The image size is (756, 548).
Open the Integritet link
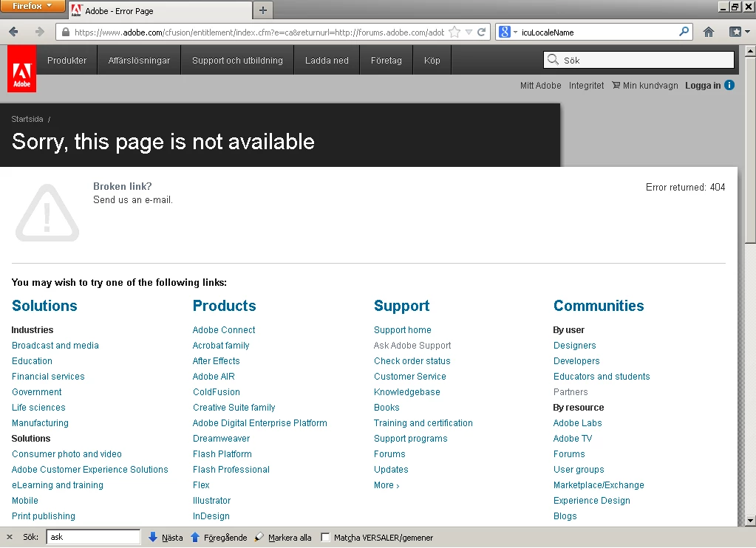[586, 86]
